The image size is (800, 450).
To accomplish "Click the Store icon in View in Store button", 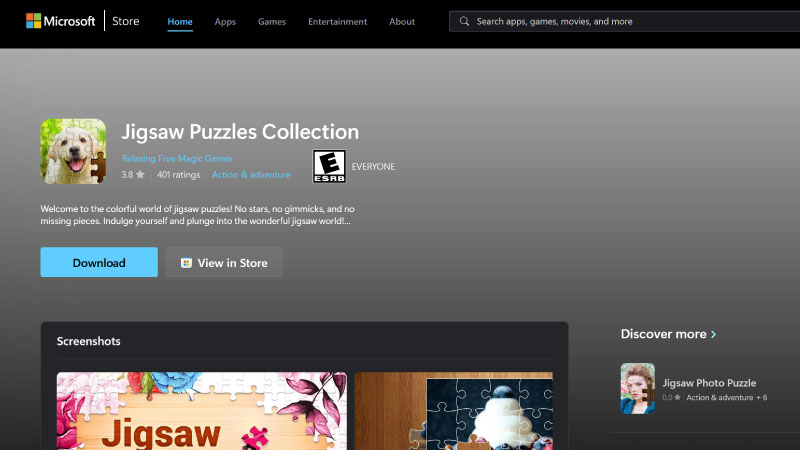I will [x=186, y=263].
